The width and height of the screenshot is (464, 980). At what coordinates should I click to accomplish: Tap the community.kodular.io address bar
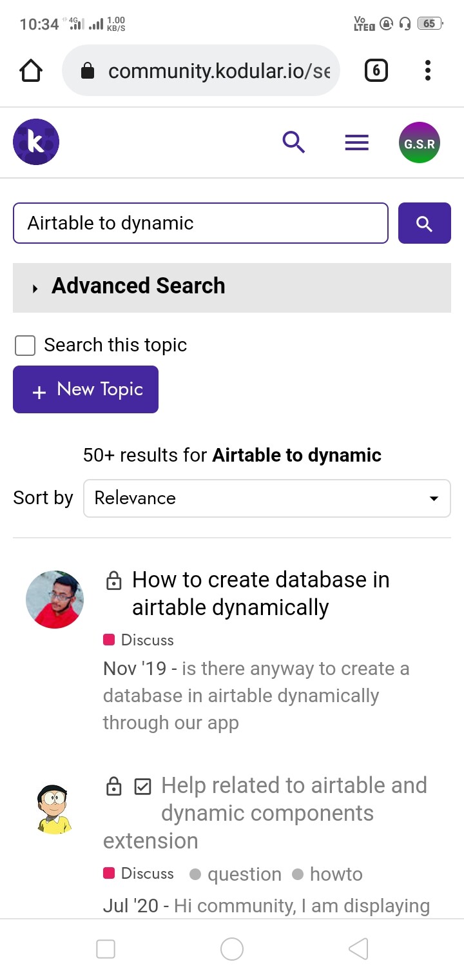[200, 70]
